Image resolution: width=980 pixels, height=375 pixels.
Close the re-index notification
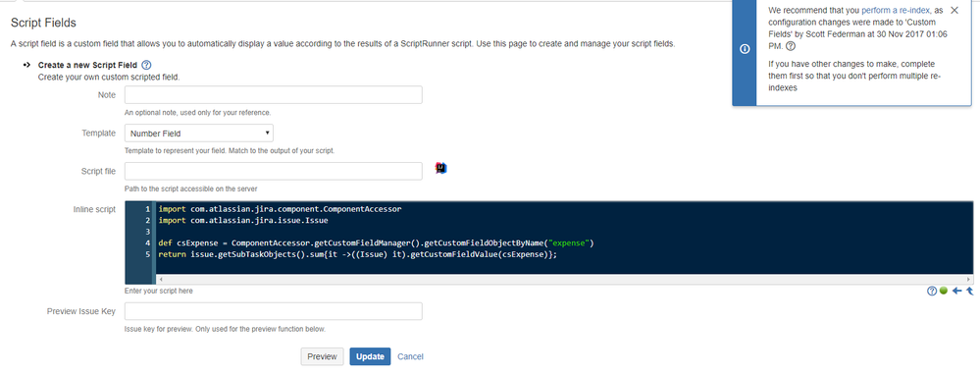954,10
